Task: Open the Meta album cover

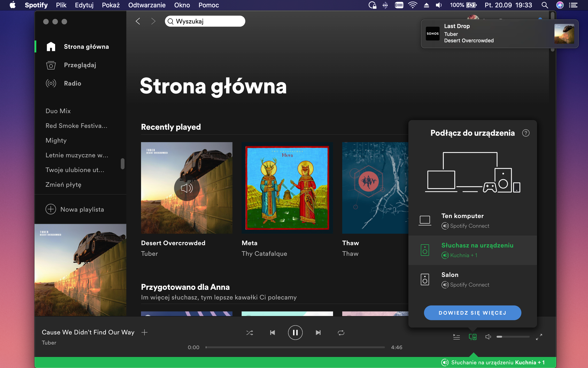Action: pos(287,188)
